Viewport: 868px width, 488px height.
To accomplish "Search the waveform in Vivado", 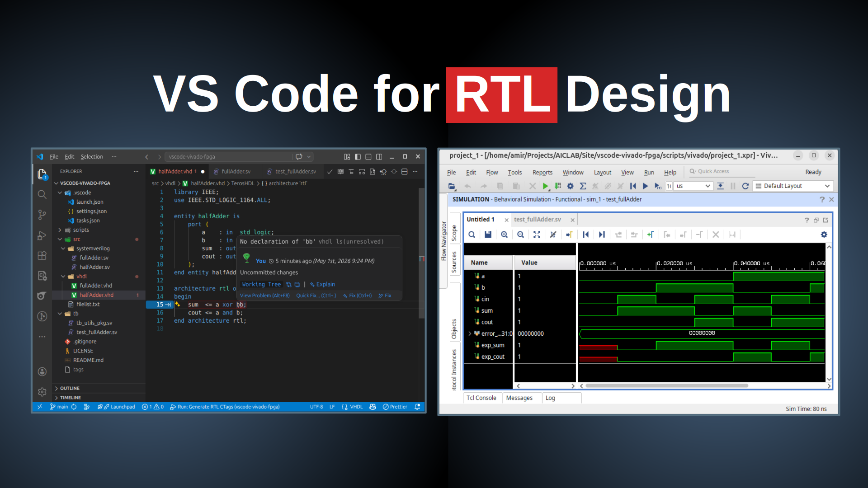I will (x=472, y=235).
